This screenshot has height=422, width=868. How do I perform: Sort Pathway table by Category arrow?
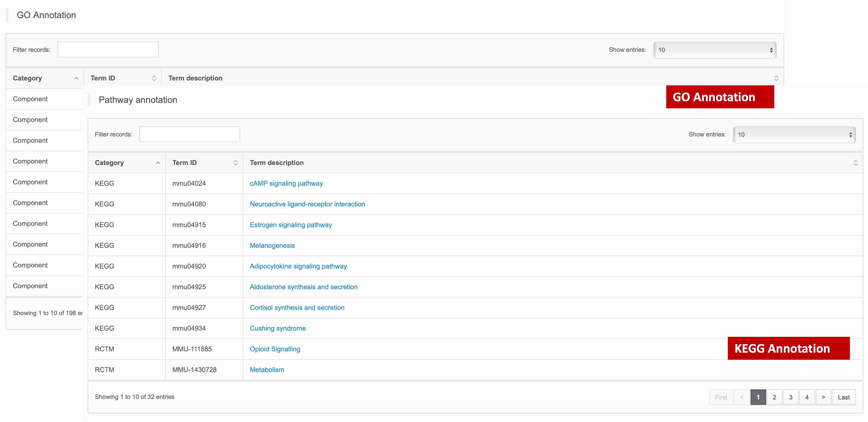click(x=158, y=163)
